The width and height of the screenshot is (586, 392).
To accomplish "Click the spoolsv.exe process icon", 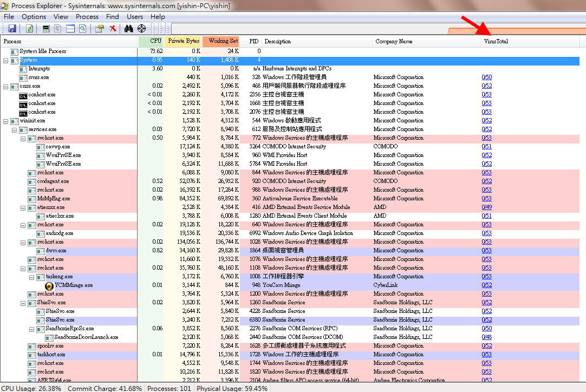I will click(x=32, y=347).
